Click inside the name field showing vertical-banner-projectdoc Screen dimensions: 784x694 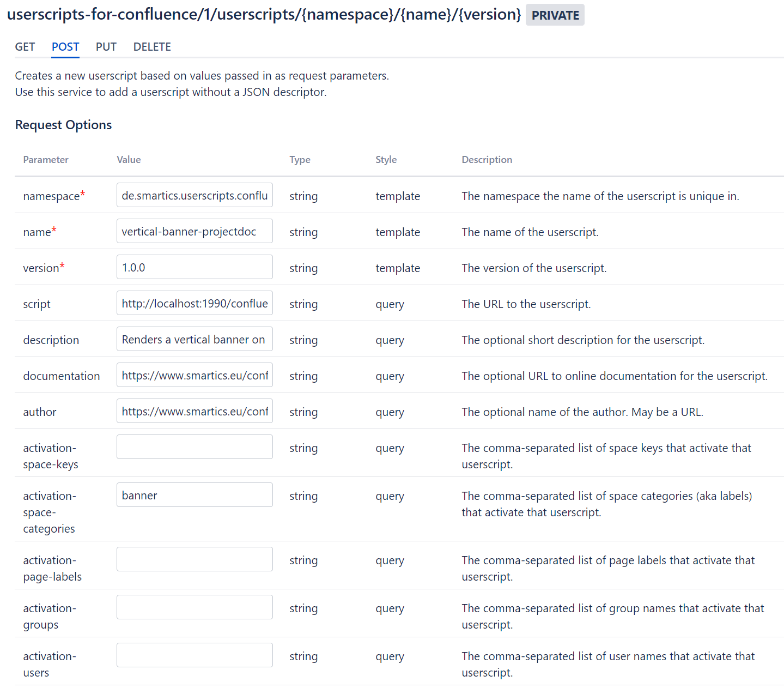click(x=194, y=231)
